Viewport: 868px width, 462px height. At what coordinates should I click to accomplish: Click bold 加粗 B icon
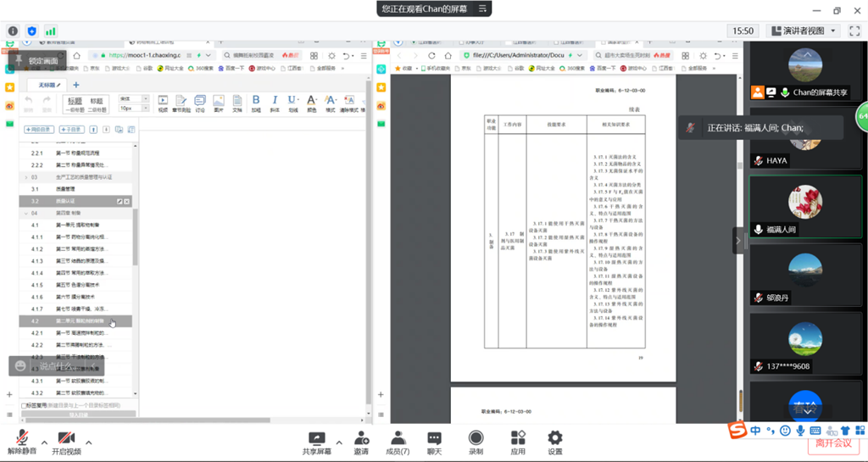pos(256,103)
